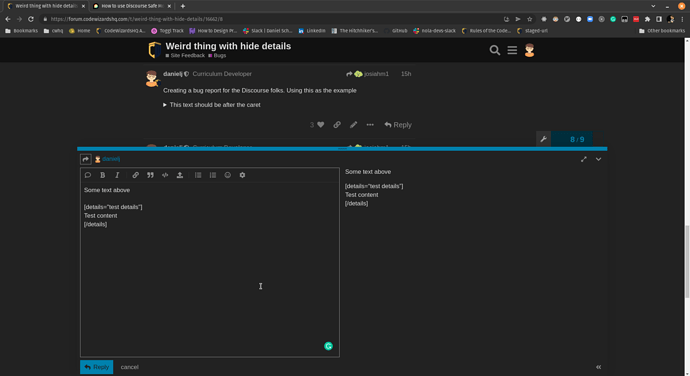
Task: Insert a hyperlink from the composer toolbar
Action: [x=136, y=175]
